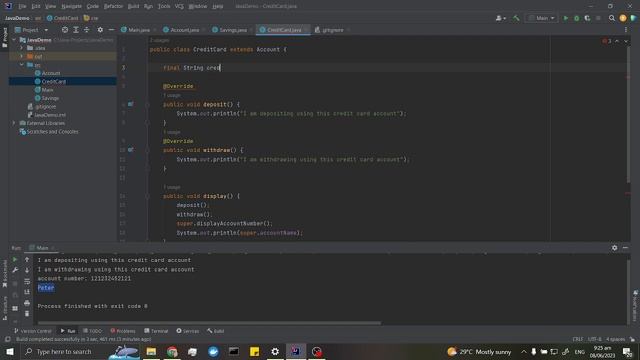The image size is (640, 360).
Task: Open run configuration wrench in Run panel
Action: click(15, 270)
